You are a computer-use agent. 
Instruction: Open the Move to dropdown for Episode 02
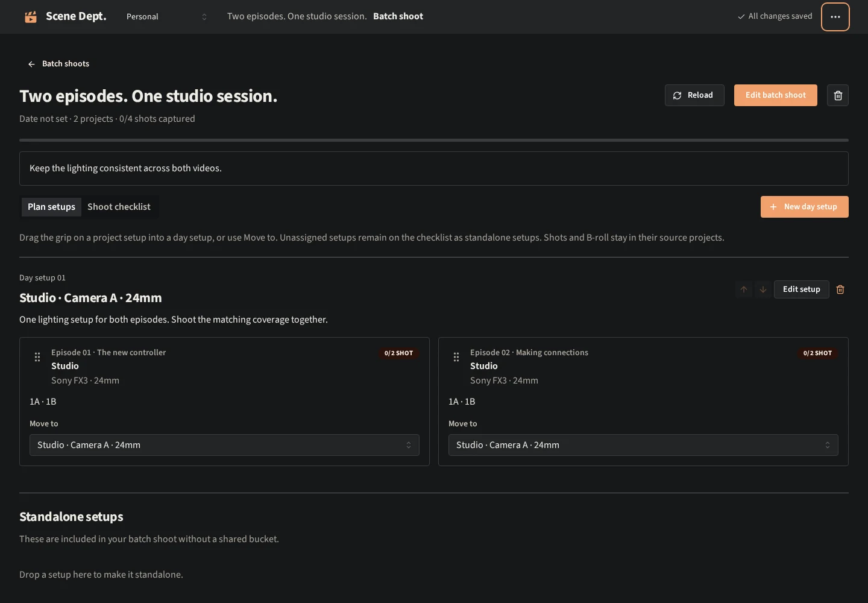click(643, 445)
